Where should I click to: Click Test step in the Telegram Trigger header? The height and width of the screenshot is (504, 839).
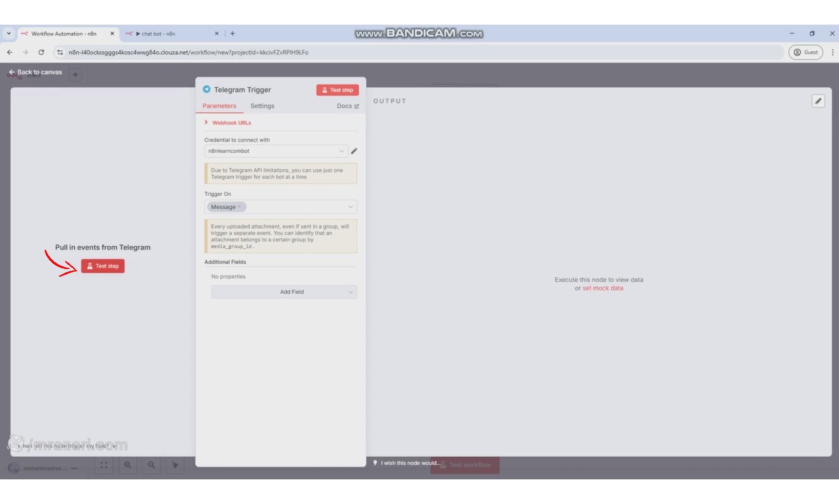tap(337, 90)
